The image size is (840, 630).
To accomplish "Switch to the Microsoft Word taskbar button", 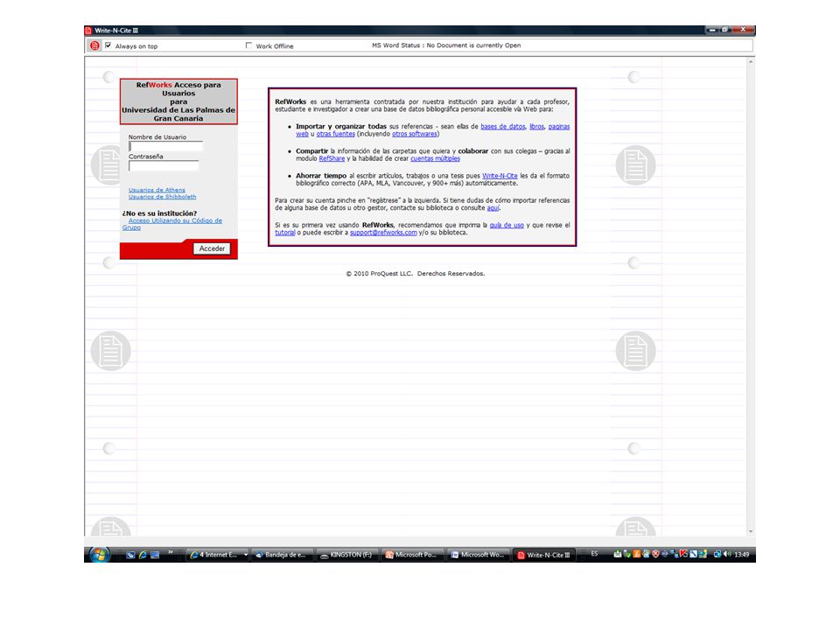I will [478, 555].
